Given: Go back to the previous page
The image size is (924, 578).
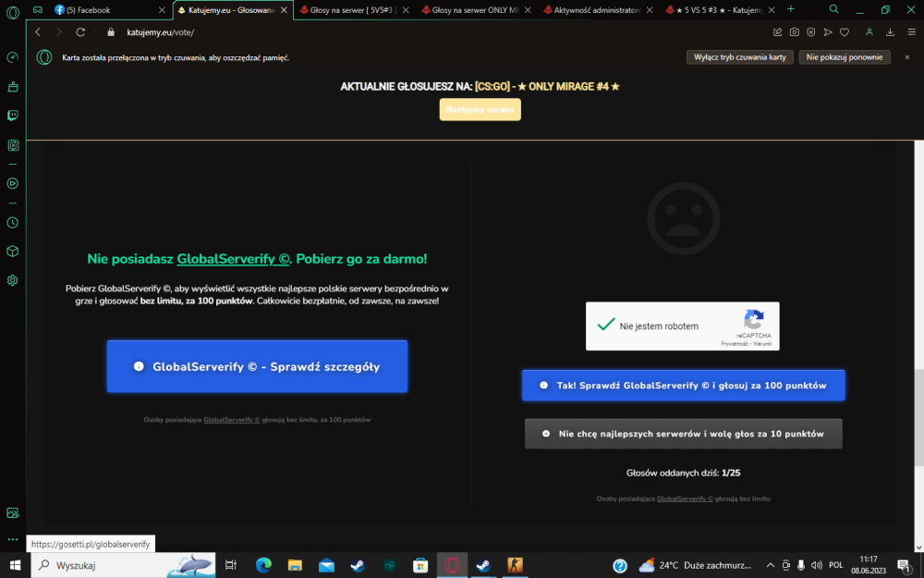Looking at the screenshot, I should [38, 31].
